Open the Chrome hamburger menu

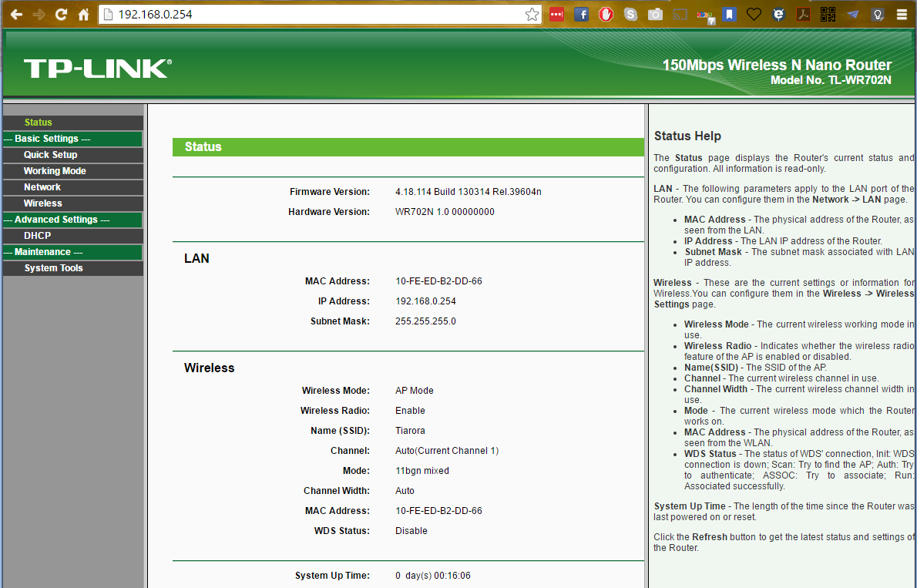point(902,15)
